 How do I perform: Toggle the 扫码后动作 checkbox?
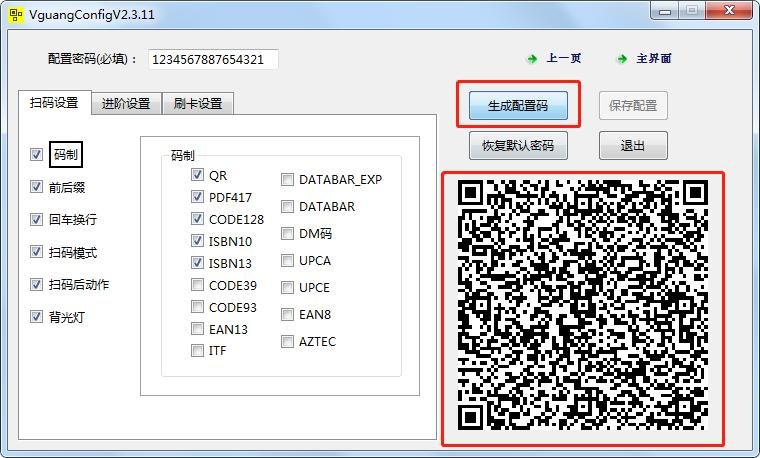coord(36,284)
